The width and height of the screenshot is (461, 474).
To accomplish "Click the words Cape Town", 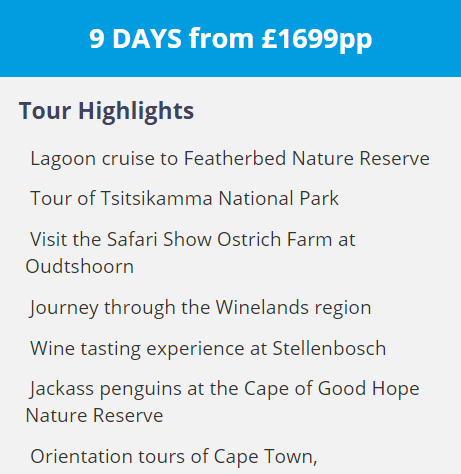I will coord(265,457).
